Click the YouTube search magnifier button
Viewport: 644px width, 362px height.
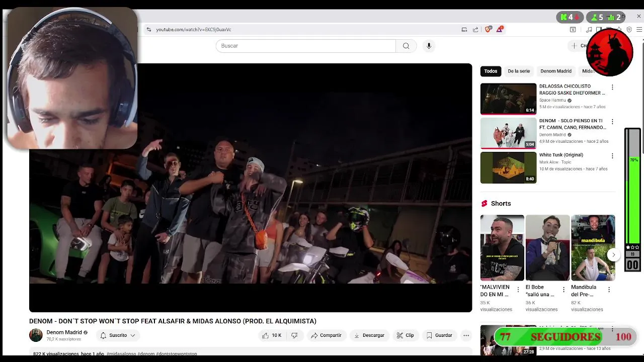(x=406, y=46)
